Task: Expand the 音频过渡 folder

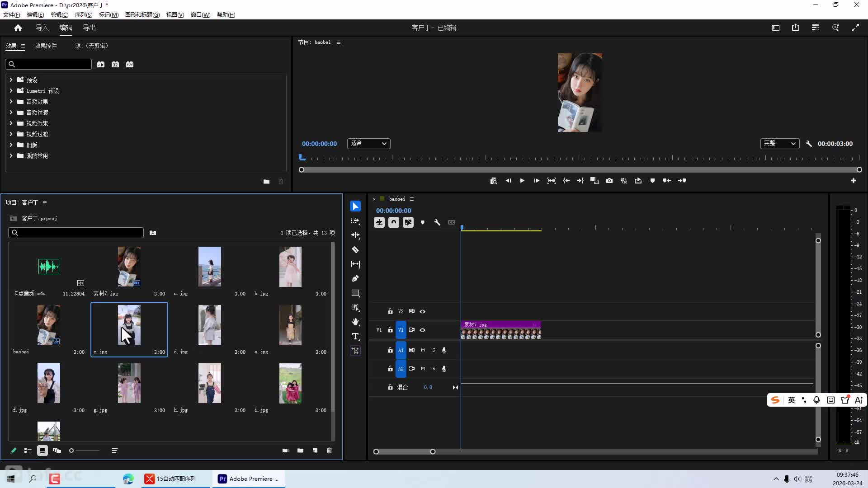Action: [x=11, y=113]
